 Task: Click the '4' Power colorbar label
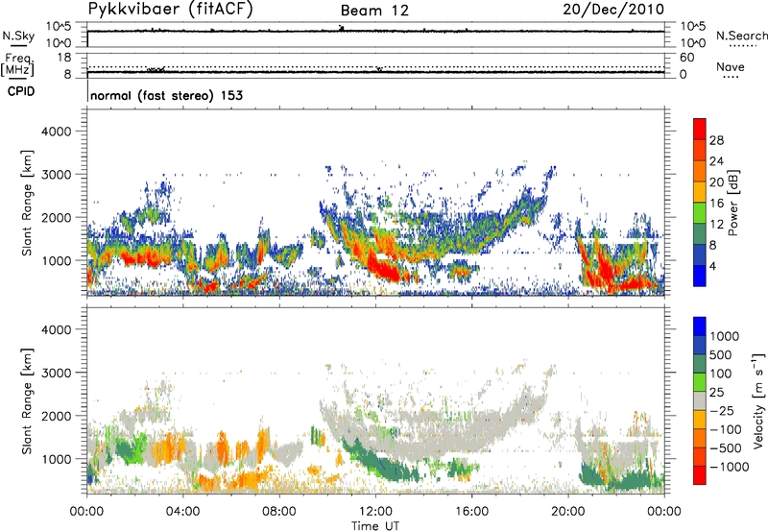pos(712,267)
